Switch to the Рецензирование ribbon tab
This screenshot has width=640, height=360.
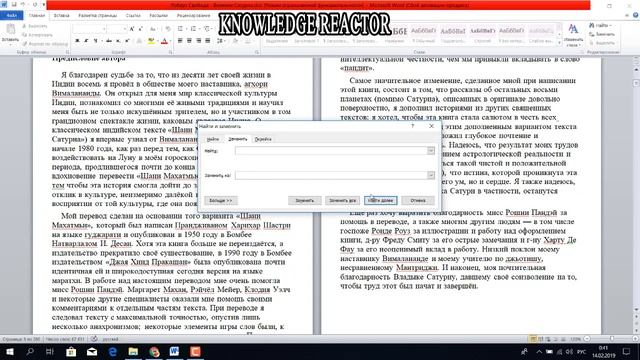pos(193,15)
